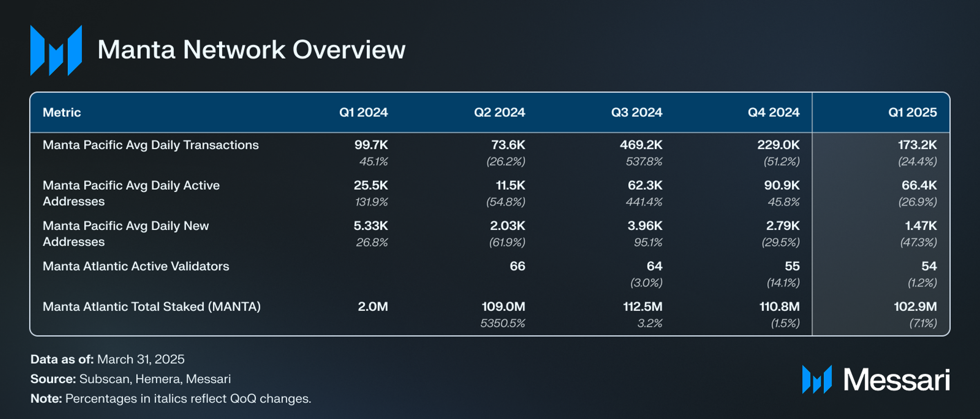This screenshot has width=980, height=419.
Task: Select the Metric column header
Action: 62,113
